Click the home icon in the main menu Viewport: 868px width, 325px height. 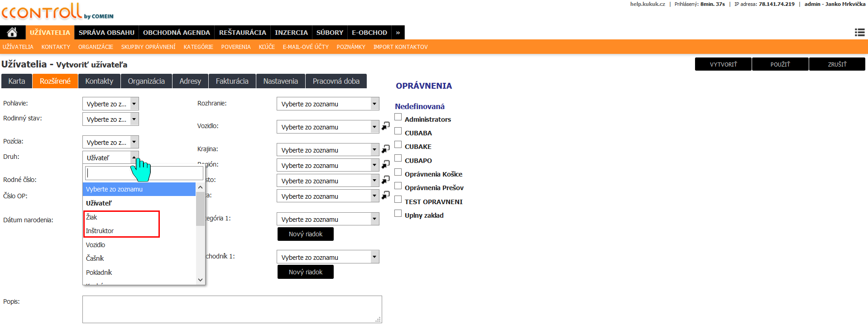coord(12,32)
